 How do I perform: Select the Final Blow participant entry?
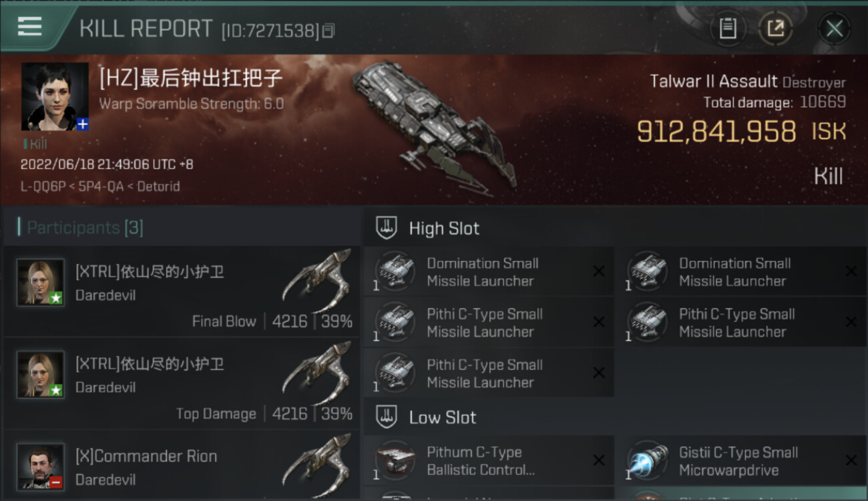coord(182,291)
